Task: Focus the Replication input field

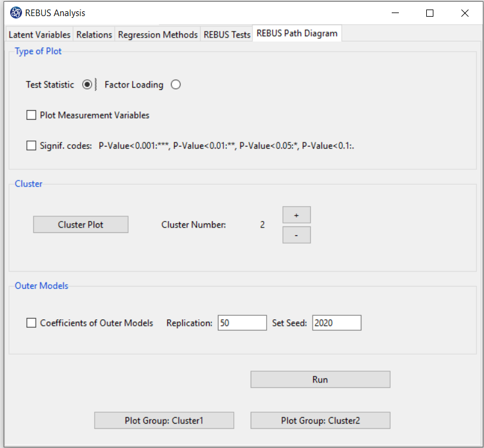Action: (242, 323)
